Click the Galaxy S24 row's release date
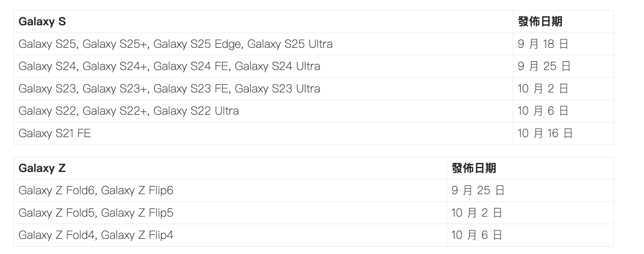Viewport: 644px width, 254px height. pos(544,66)
